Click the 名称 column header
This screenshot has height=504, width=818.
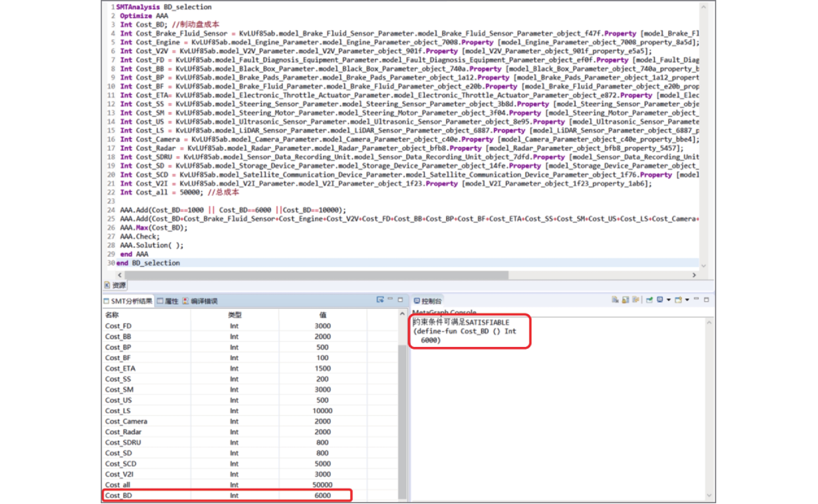(147, 315)
